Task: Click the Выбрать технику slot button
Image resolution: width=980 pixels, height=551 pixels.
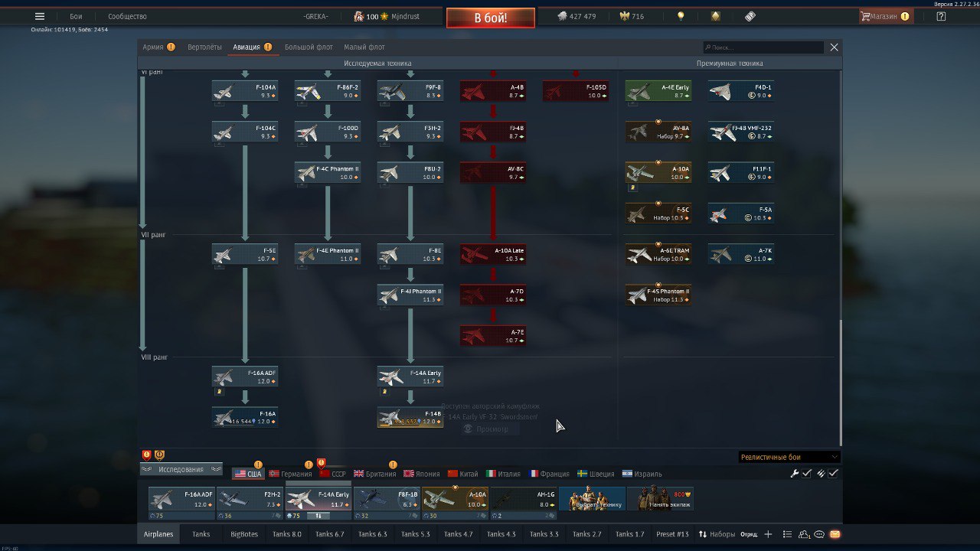Action: (592, 499)
